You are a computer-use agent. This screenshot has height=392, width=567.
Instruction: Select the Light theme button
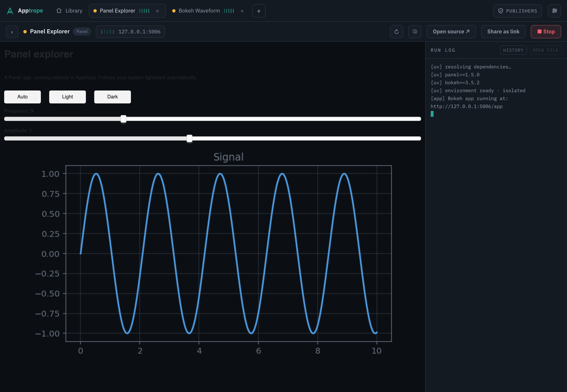[x=68, y=97]
